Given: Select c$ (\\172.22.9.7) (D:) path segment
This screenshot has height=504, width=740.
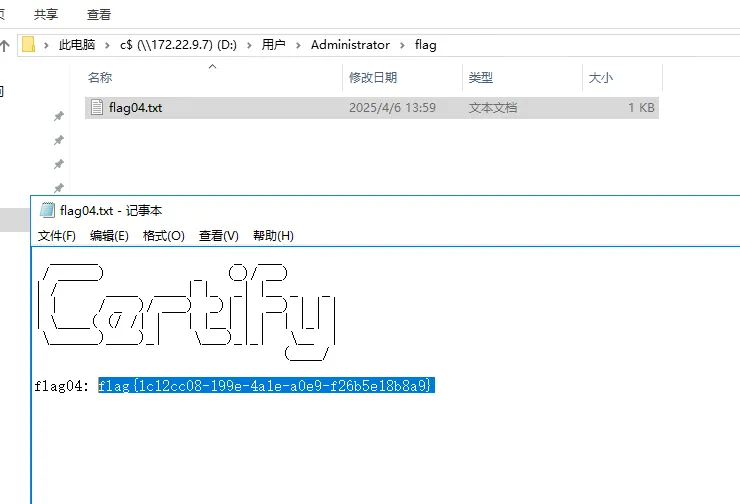Looking at the screenshot, I should [x=178, y=45].
